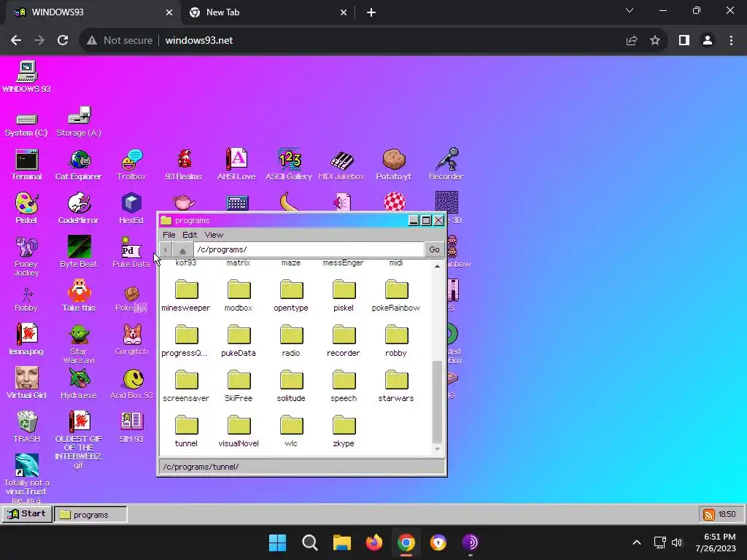Click the scrollbar down arrow
The width and height of the screenshot is (747, 560).
point(437,449)
